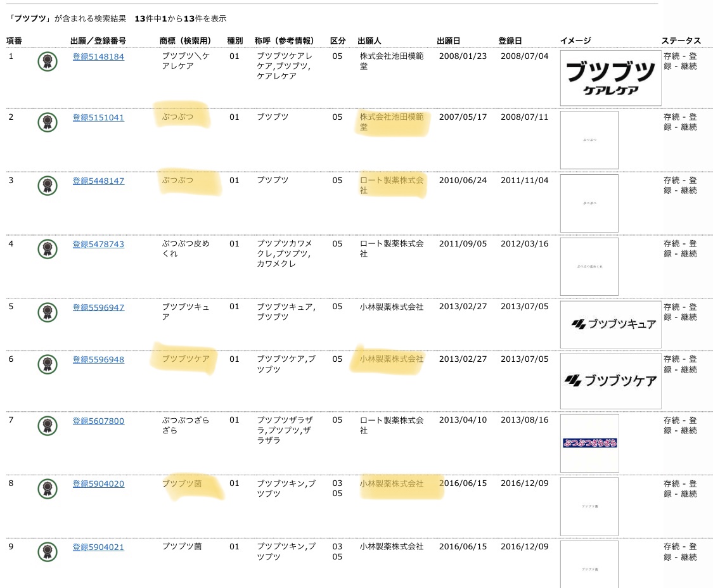The width and height of the screenshot is (713, 588).
Task: Click the 出願日 column header
Action: [448, 41]
